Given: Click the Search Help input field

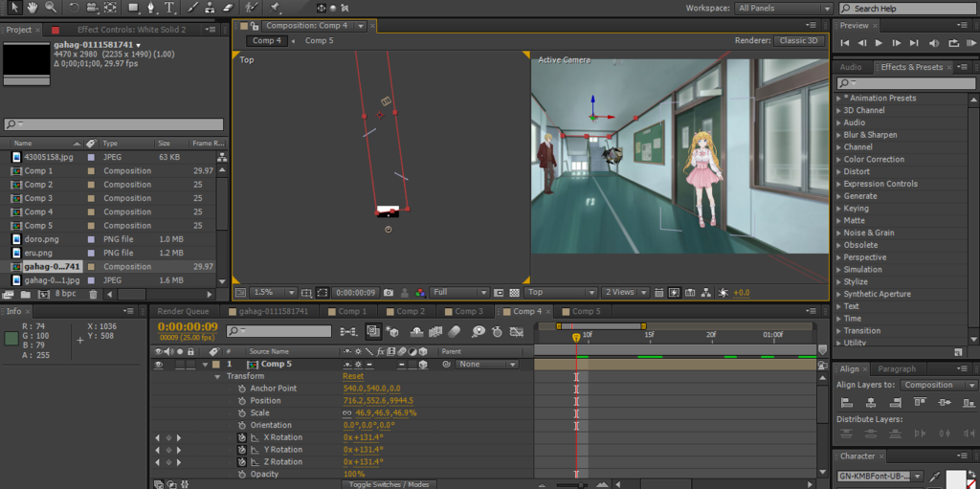Looking at the screenshot, I should click(x=908, y=8).
